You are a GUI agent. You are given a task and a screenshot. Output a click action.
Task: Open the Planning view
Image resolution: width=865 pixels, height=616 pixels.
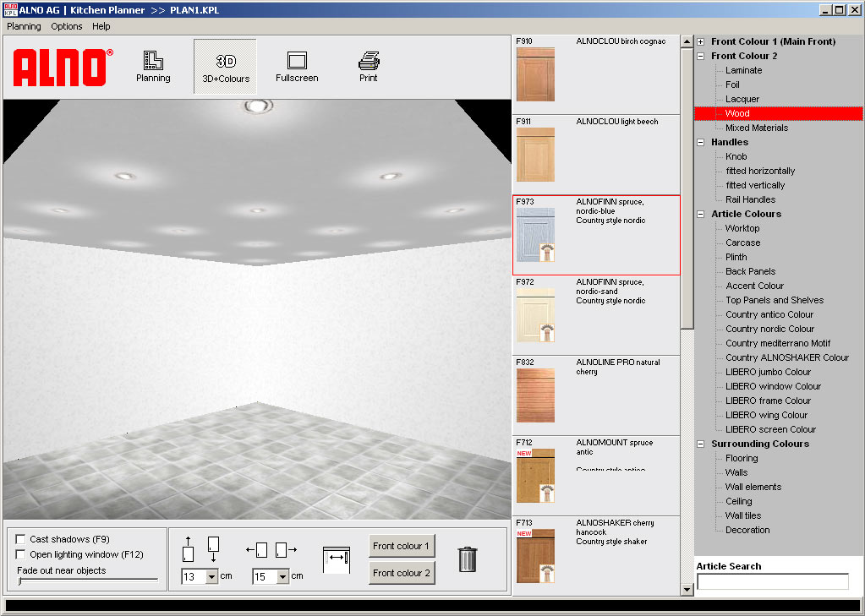153,66
